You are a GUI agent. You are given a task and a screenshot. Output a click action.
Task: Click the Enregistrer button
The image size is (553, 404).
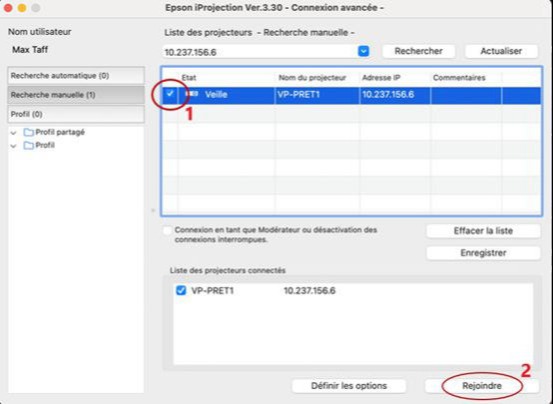483,253
